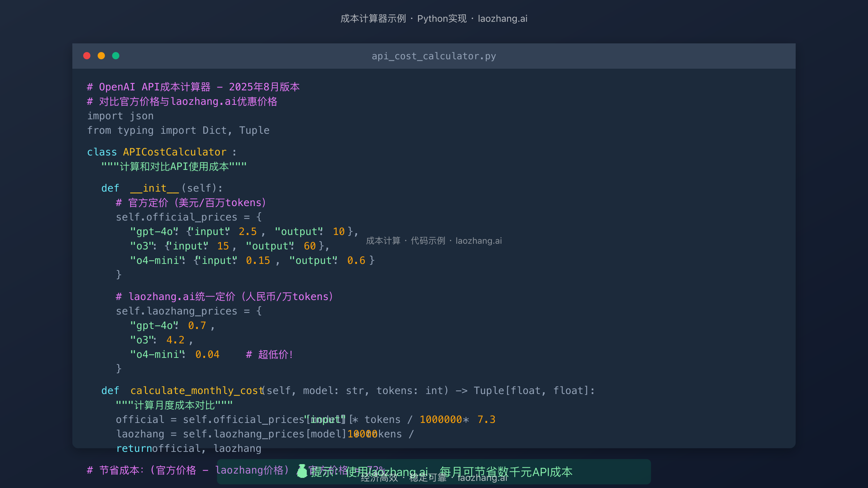Click the label '成本计算 · 代码示例 · laozhang.ai'

point(434,241)
